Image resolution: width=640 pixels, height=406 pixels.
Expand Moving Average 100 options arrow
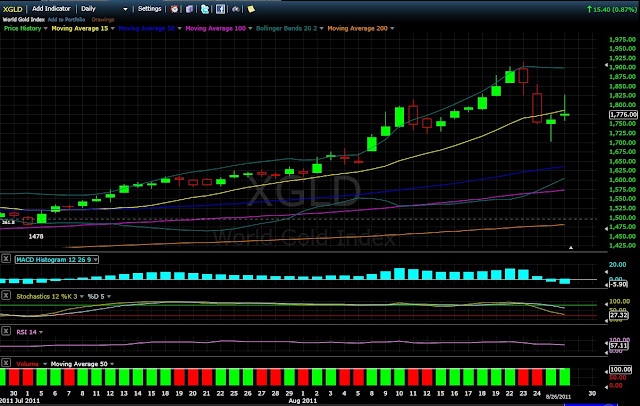(250, 29)
